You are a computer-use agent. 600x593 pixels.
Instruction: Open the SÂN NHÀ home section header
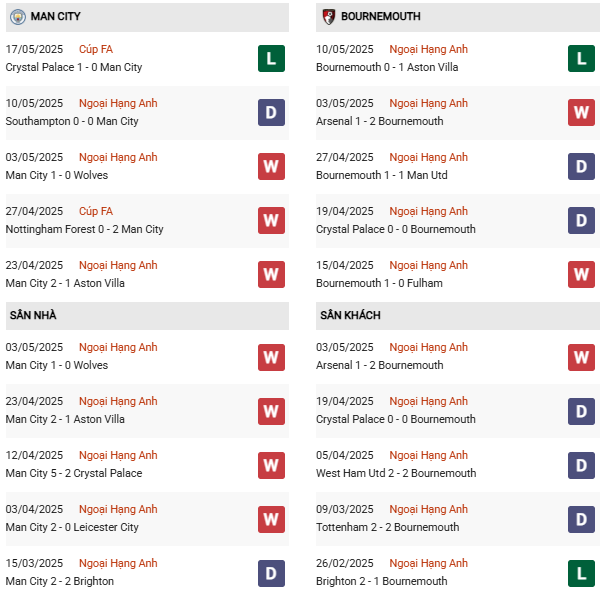click(33, 316)
